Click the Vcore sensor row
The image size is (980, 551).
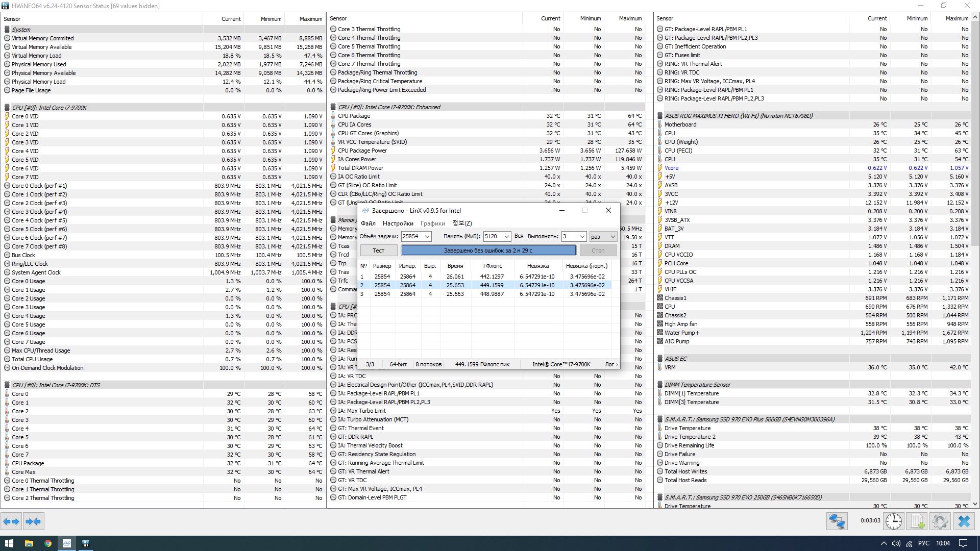click(x=672, y=168)
